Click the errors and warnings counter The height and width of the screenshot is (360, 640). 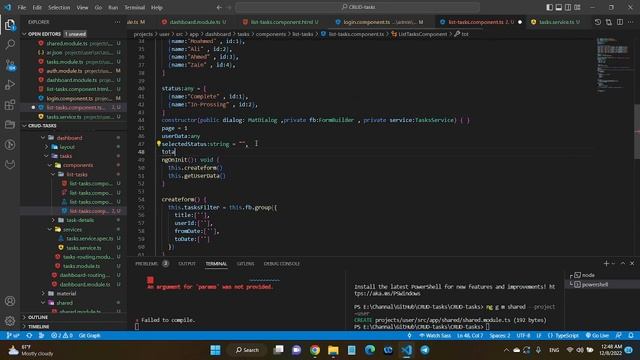(x=62, y=336)
